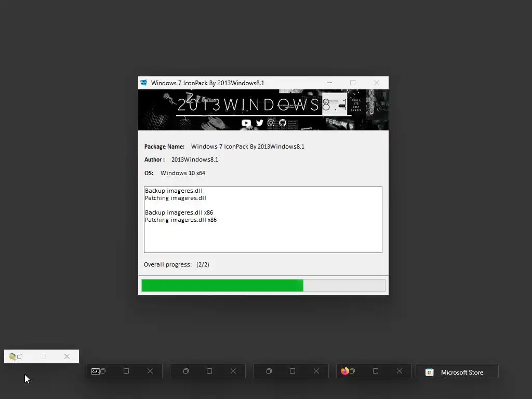This screenshot has width=532, height=399.
Task: Click the 'Backup imageres.dll' log line
Action: [174, 191]
